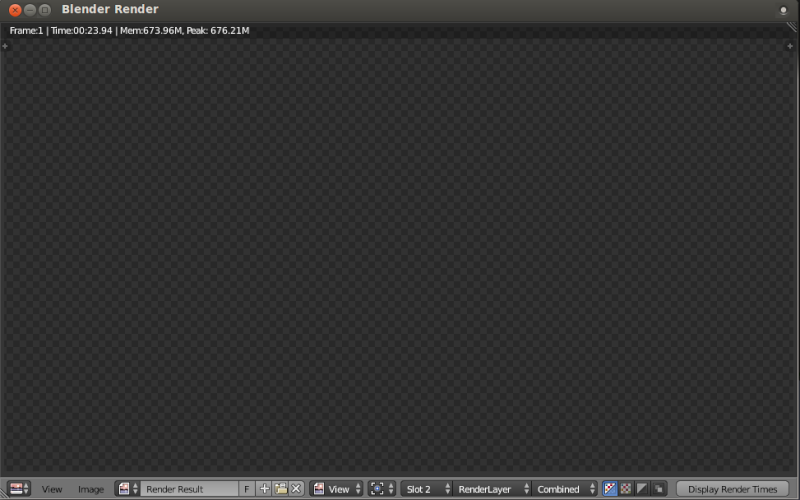Viewport: 800px width, 500px height.
Task: Toggle the fake user F button
Action: (x=246, y=489)
